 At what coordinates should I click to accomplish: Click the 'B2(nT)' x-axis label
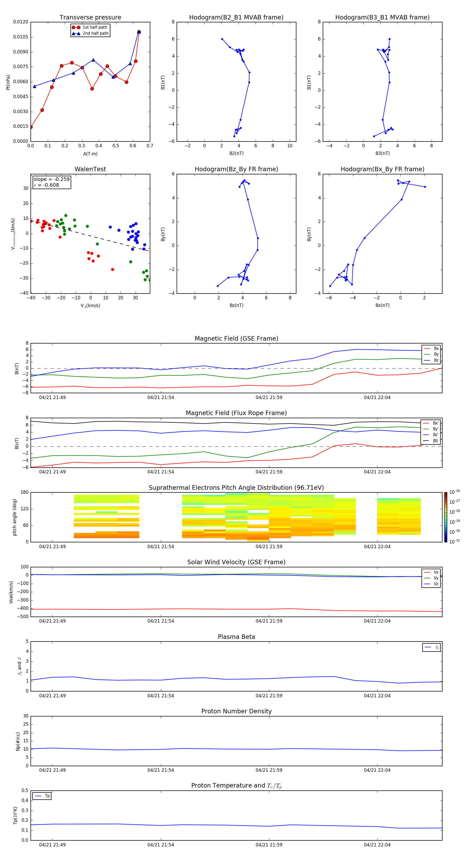coord(236,153)
